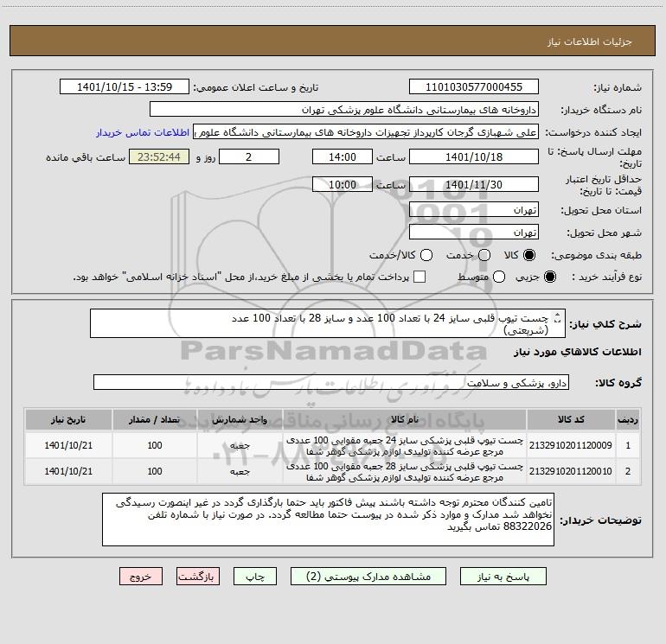The image size is (666, 644).
Task: Click the شرح کلی نیاز description box
Action: [x=328, y=323]
